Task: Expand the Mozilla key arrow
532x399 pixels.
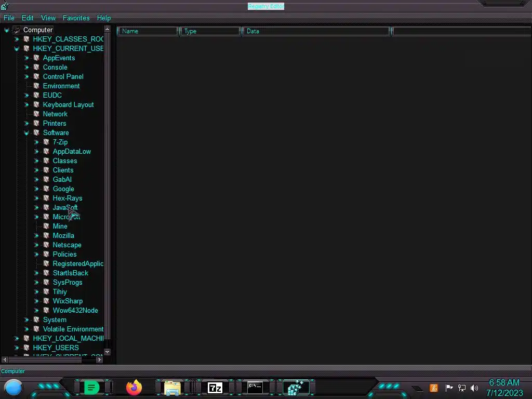Action: (x=36, y=235)
